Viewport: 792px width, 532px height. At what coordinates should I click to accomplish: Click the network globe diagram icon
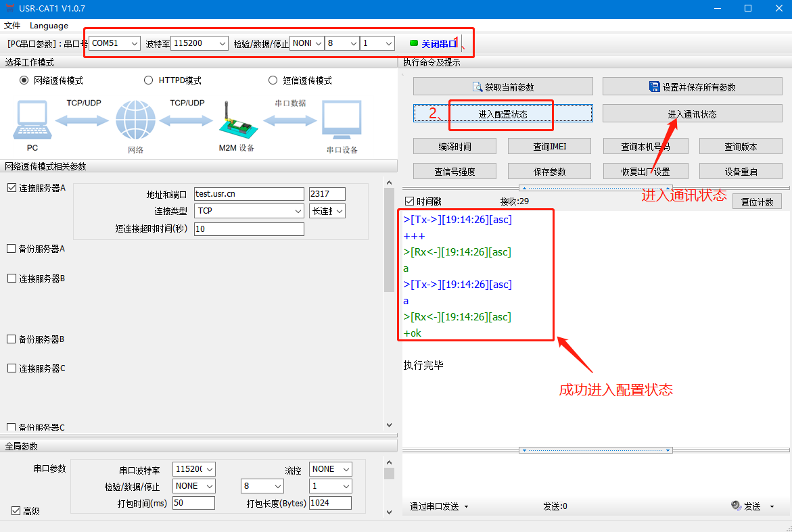pos(135,120)
